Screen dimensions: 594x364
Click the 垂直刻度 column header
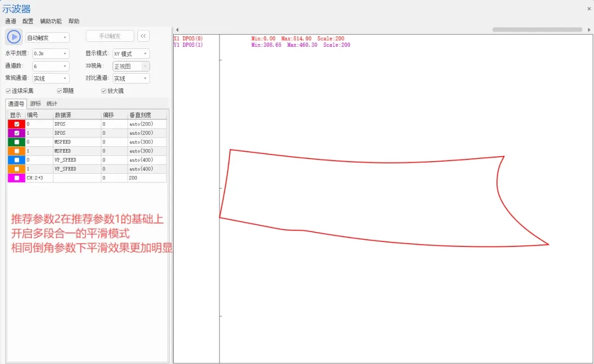147,115
